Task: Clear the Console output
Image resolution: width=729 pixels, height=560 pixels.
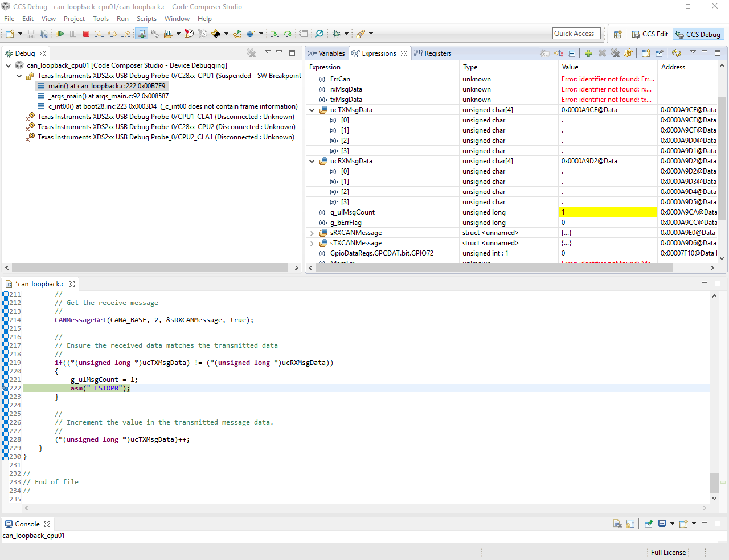Action: (617, 524)
